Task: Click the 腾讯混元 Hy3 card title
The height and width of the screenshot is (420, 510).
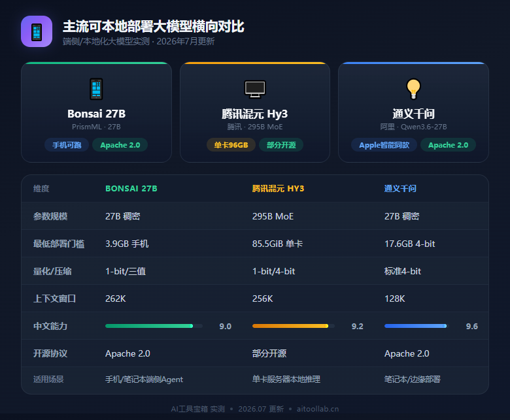Action: pyautogui.click(x=255, y=114)
